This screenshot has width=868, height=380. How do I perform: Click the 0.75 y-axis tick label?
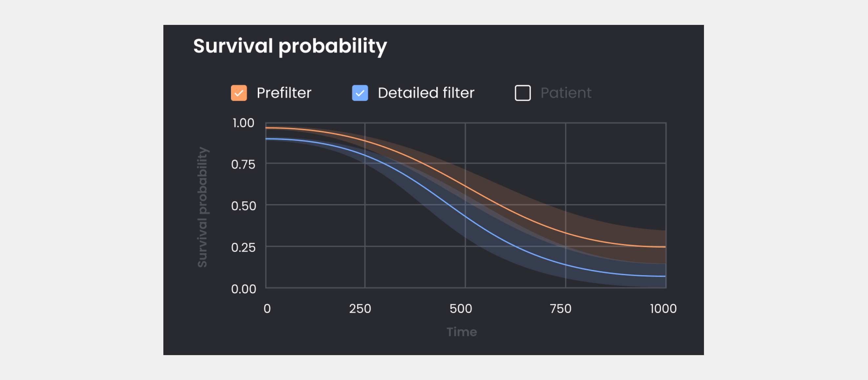click(x=243, y=164)
